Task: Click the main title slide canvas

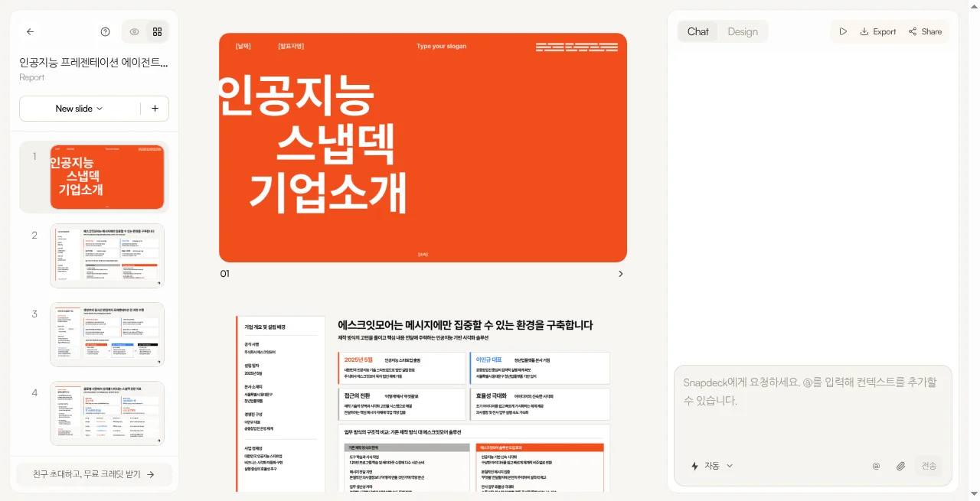Action: [423, 148]
